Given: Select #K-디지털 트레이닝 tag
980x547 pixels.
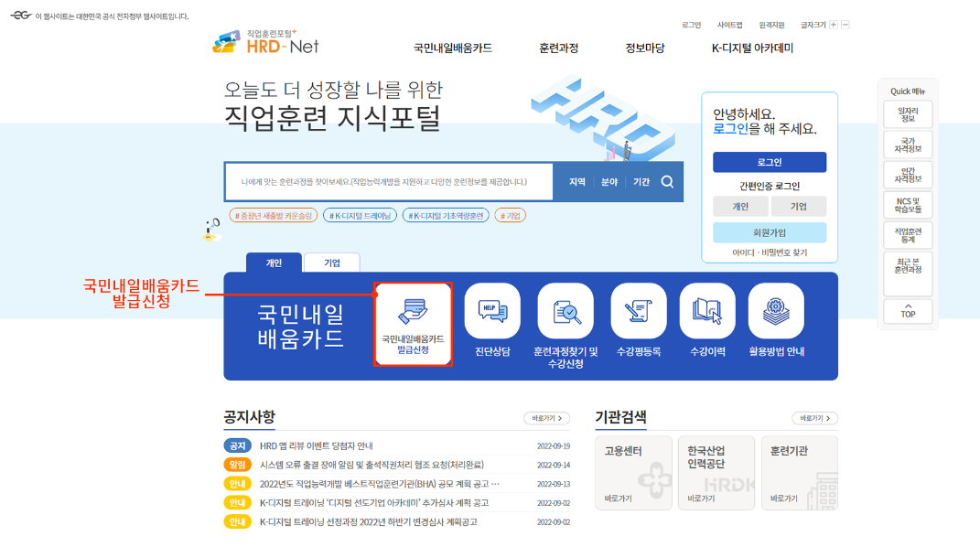Looking at the screenshot, I should (360, 216).
